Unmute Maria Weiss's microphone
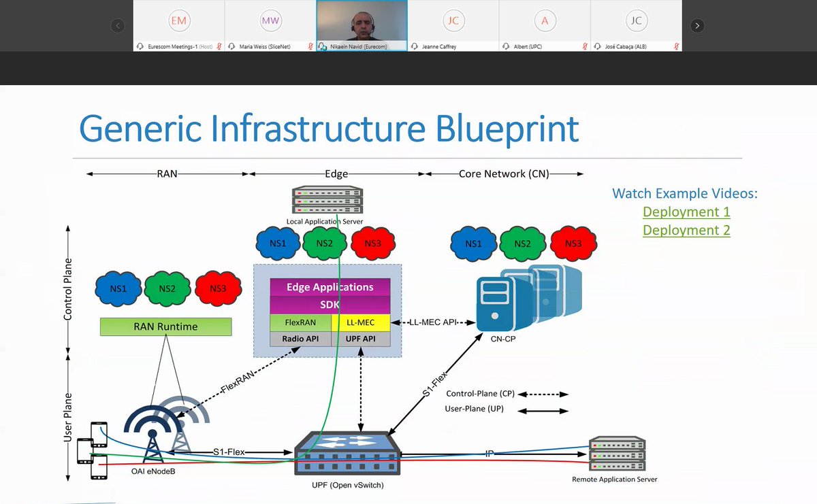 coord(311,46)
